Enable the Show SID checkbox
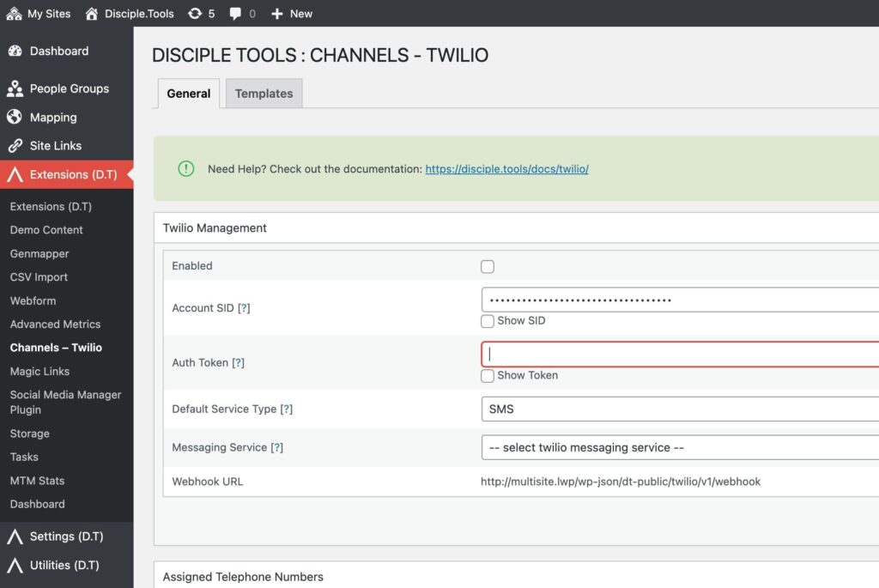This screenshot has width=879, height=588. coord(488,321)
